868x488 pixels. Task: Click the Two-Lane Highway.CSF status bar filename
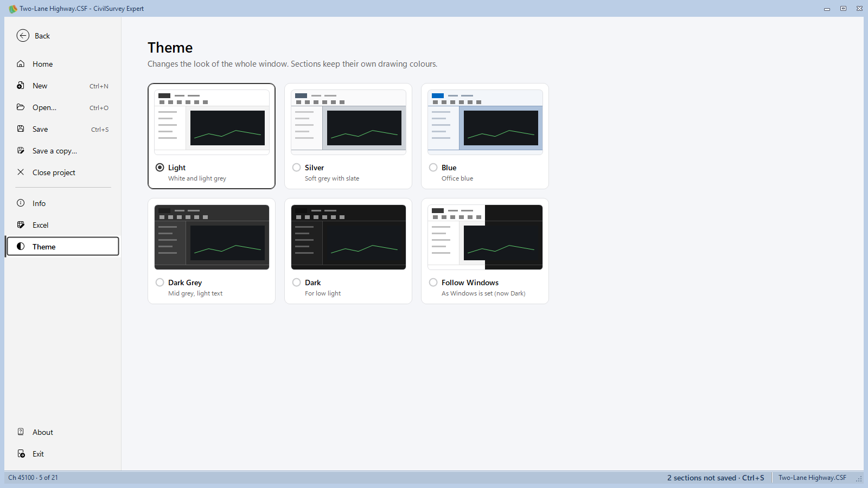tap(812, 478)
